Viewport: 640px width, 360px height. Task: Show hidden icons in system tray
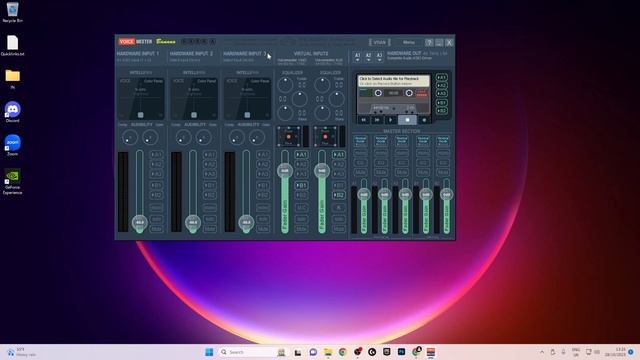542,352
